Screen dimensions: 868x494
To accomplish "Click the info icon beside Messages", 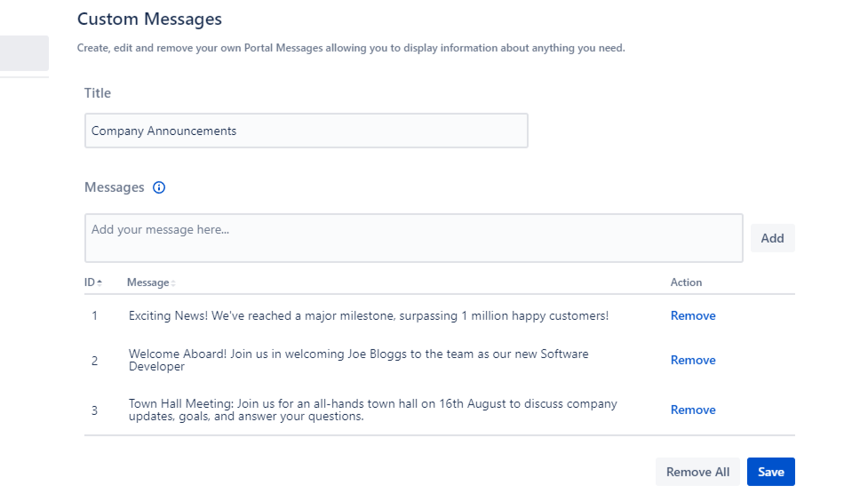I will 159,187.
